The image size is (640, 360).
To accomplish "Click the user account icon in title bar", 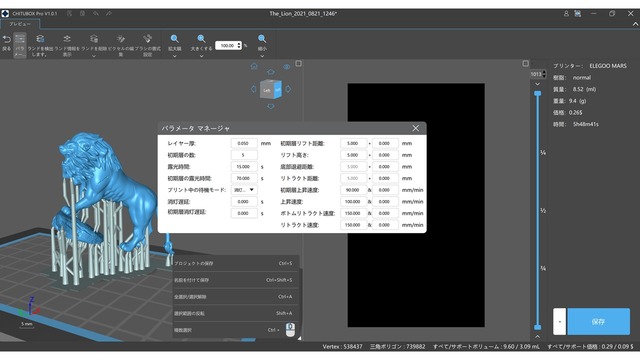I will point(566,13).
